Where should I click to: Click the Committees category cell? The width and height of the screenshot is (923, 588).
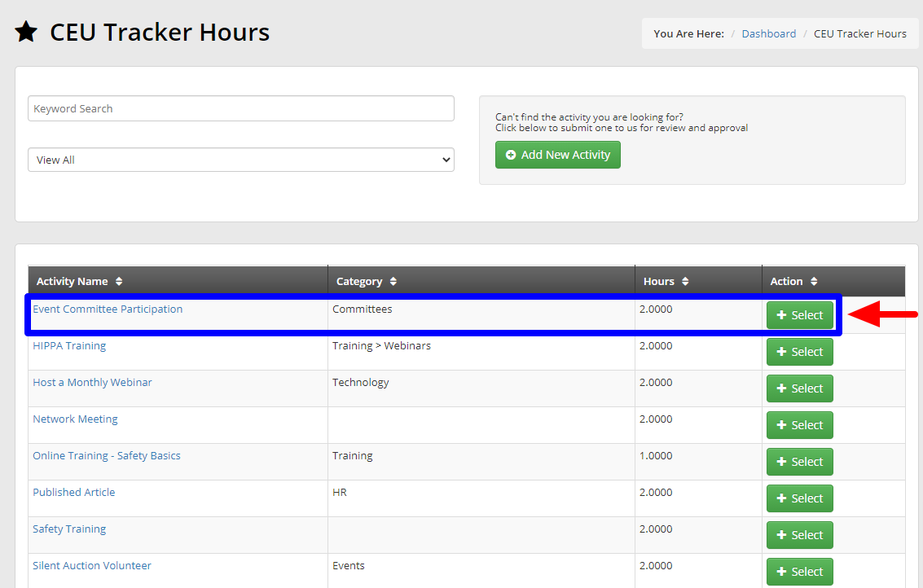[362, 309]
